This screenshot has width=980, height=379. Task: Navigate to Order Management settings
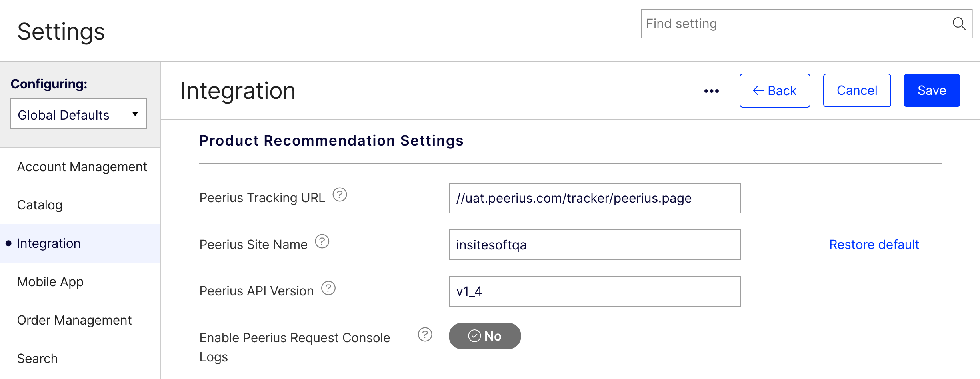coord(74,320)
